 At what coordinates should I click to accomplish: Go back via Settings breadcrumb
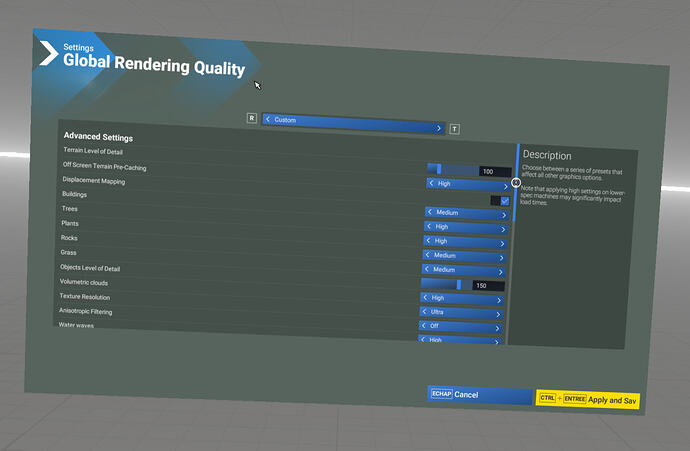pos(78,48)
